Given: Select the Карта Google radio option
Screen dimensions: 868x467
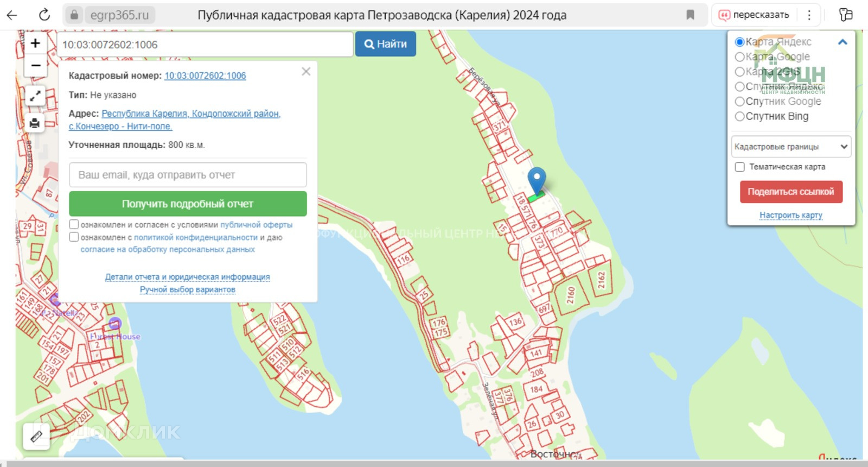Looking at the screenshot, I should point(739,56).
